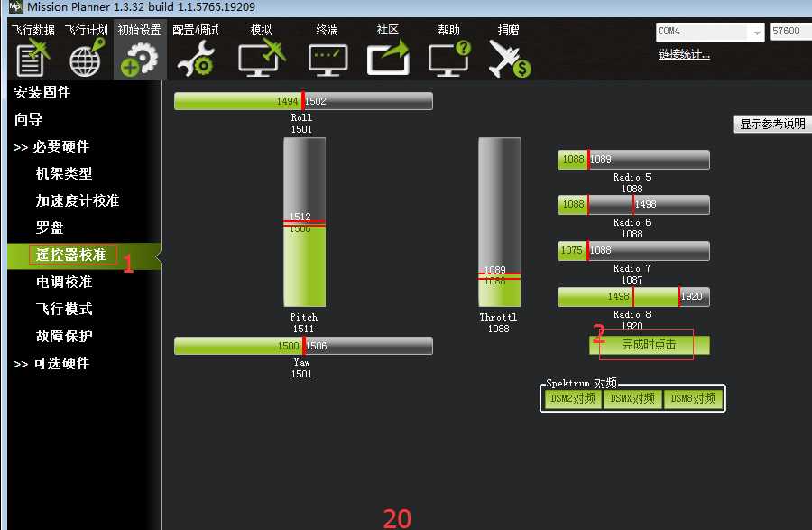The width and height of the screenshot is (812, 530).
Task: Open the 模拟 simulation monitor icon
Action: pyautogui.click(x=262, y=59)
